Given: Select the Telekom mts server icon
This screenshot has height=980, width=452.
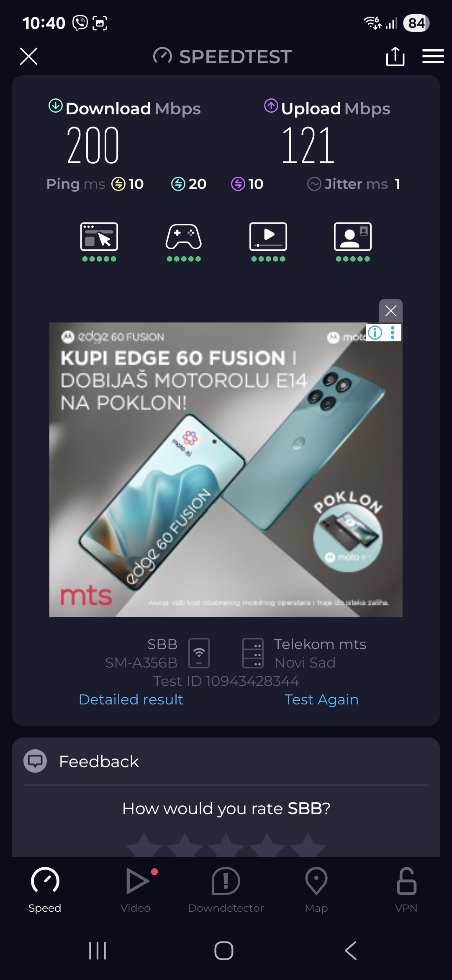Looking at the screenshot, I should (x=253, y=653).
